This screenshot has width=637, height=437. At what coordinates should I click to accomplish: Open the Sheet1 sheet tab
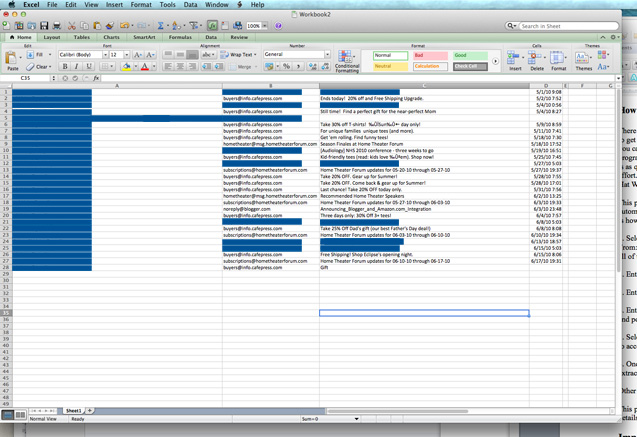73,411
